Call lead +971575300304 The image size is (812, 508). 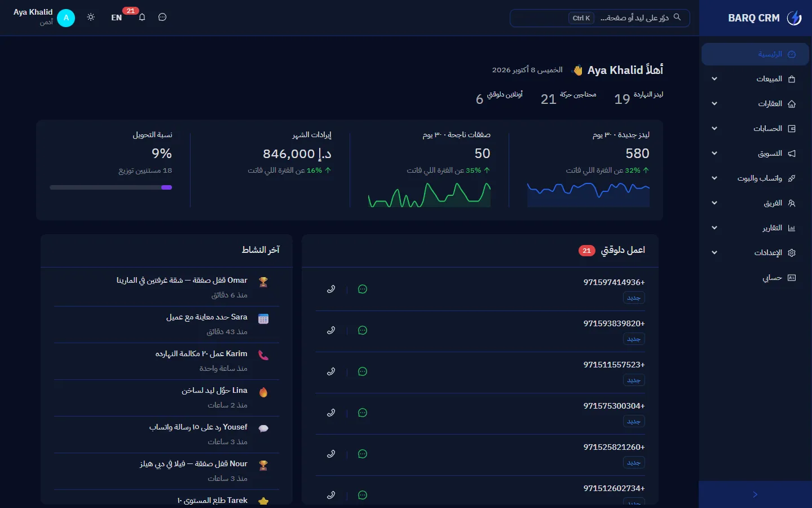331,413
